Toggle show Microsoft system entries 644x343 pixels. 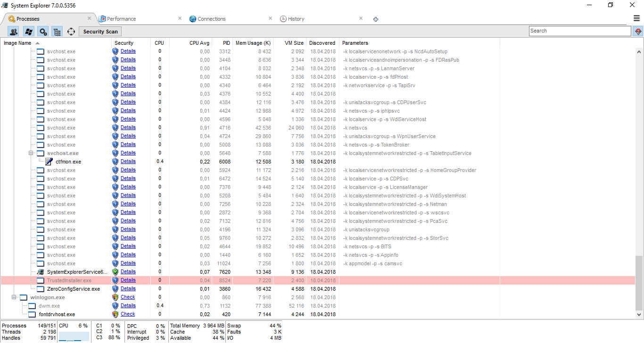point(28,32)
